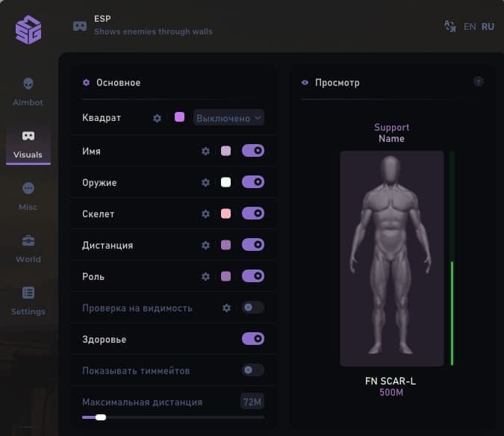Turn off the Здоровье toggle
504x436 pixels.
[x=253, y=339]
